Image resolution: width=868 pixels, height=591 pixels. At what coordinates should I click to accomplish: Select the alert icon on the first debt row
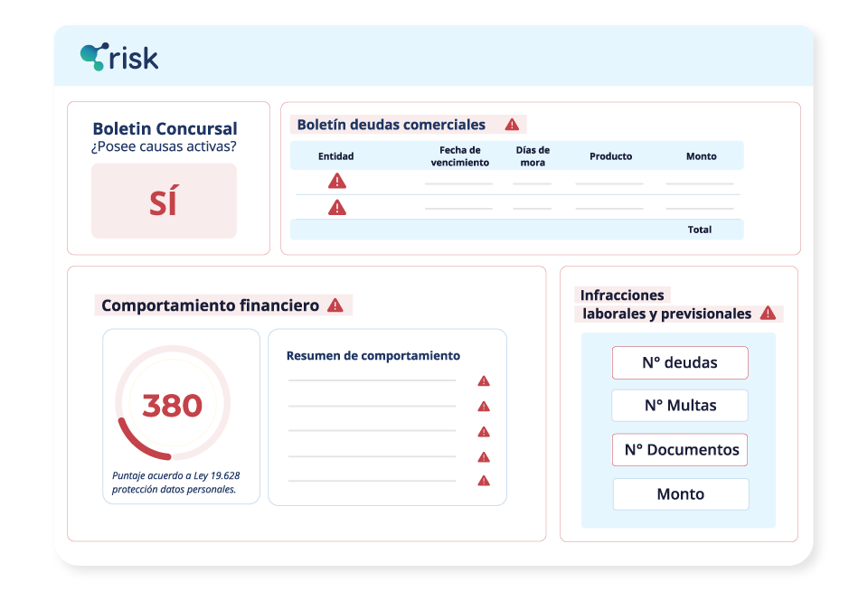(x=336, y=180)
